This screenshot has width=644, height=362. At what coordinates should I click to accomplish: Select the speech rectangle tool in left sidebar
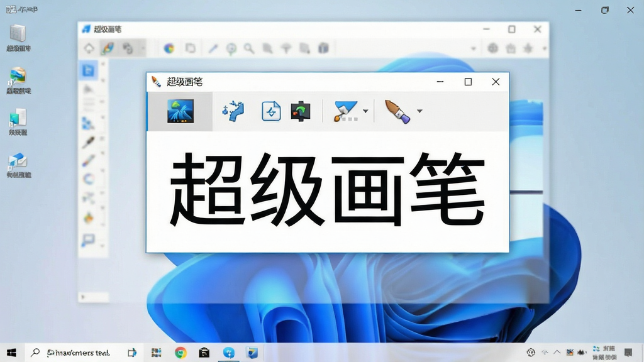pos(88,239)
